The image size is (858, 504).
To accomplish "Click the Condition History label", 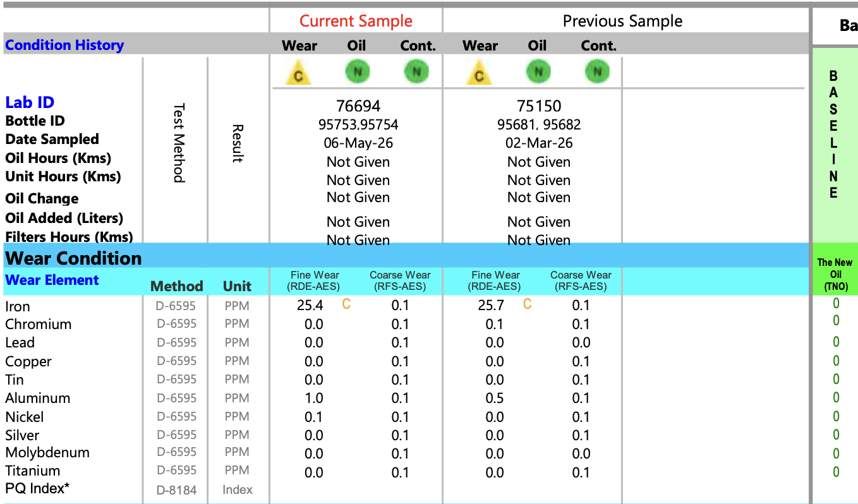I will coord(64,45).
